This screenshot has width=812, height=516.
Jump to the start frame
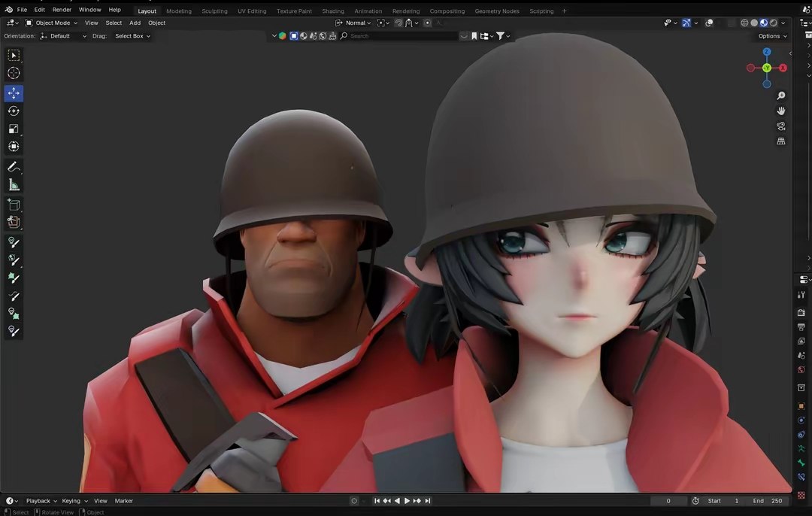click(377, 501)
